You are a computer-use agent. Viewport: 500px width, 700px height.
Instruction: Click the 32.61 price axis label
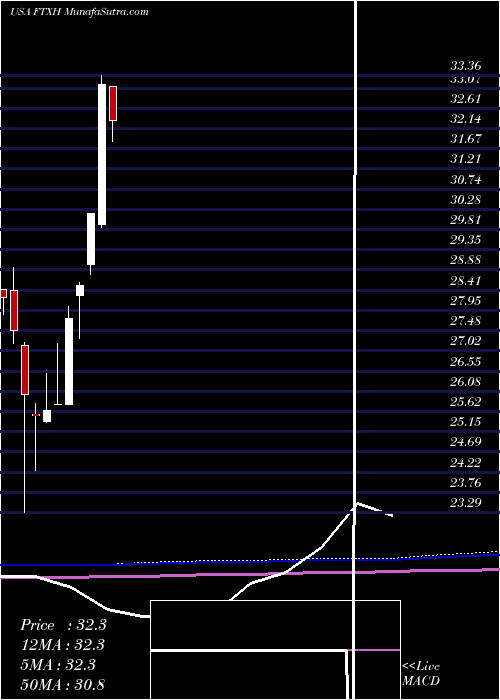click(466, 99)
